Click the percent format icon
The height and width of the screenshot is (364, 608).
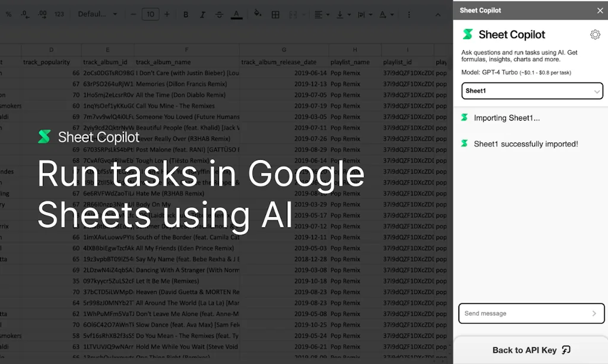pos(8,14)
